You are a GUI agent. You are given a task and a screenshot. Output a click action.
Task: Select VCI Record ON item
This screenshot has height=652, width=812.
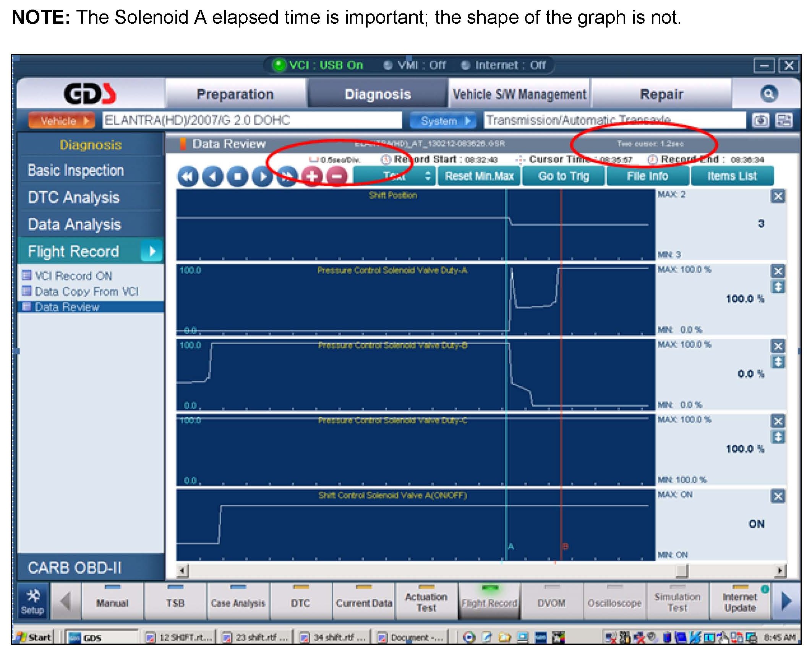(73, 276)
